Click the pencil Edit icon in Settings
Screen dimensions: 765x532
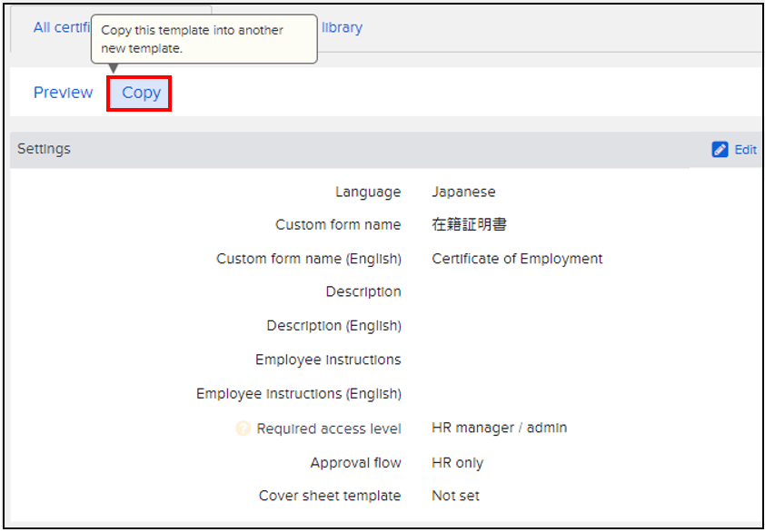720,150
